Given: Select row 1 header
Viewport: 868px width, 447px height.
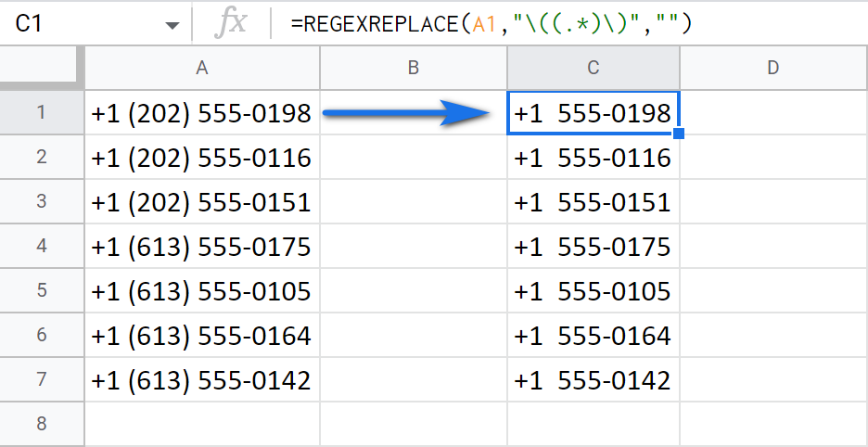Looking at the screenshot, I should tap(42, 112).
